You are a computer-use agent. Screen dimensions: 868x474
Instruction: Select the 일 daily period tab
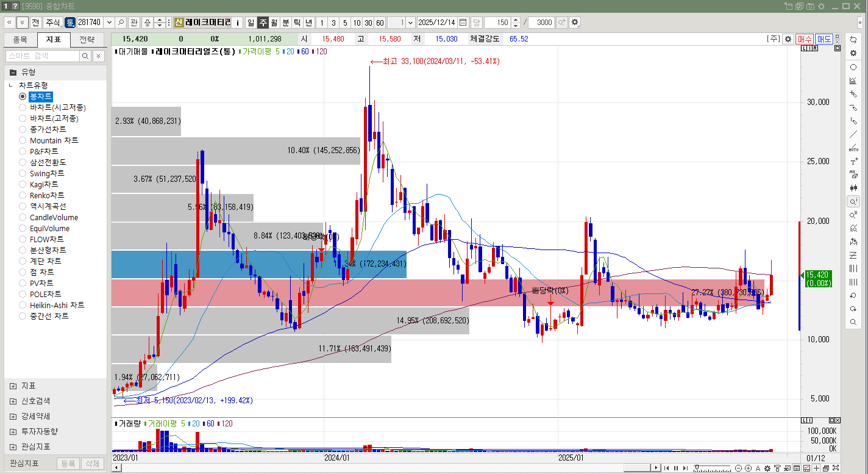pos(251,22)
